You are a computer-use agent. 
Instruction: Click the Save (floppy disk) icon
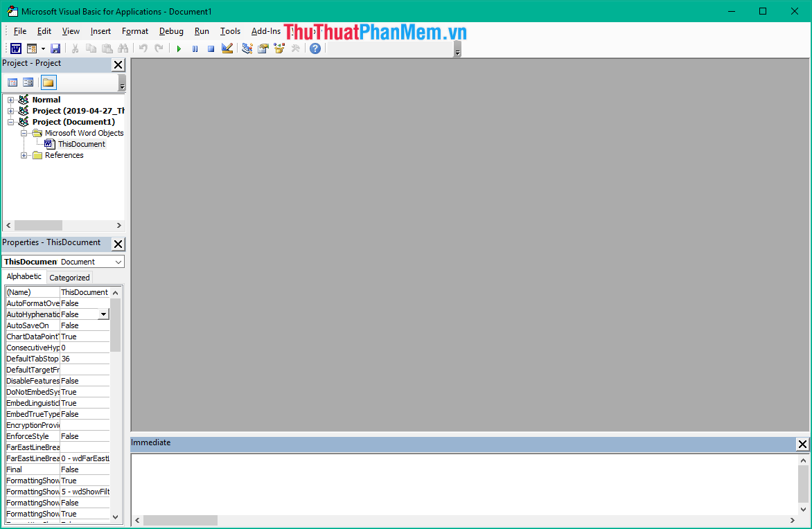[55, 48]
